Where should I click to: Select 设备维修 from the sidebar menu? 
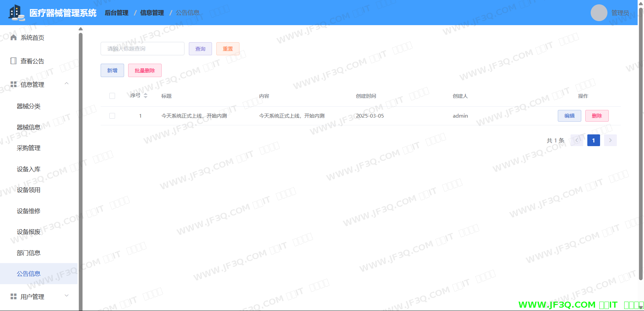click(x=29, y=211)
